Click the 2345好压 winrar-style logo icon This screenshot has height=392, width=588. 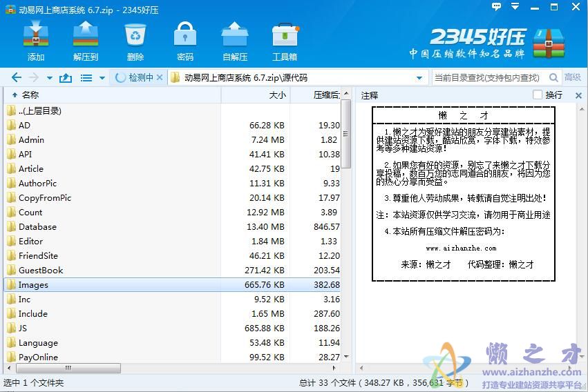[549, 43]
